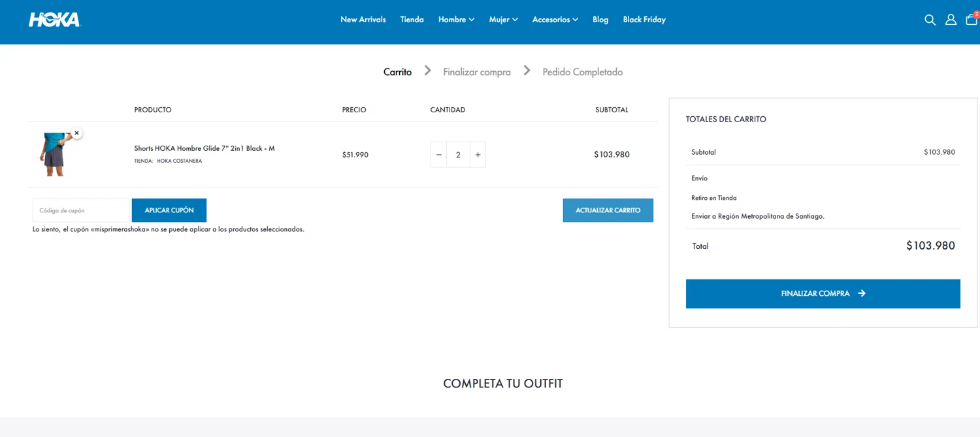Click Finalizar Compra button
Screen dimensions: 980x437
[823, 293]
